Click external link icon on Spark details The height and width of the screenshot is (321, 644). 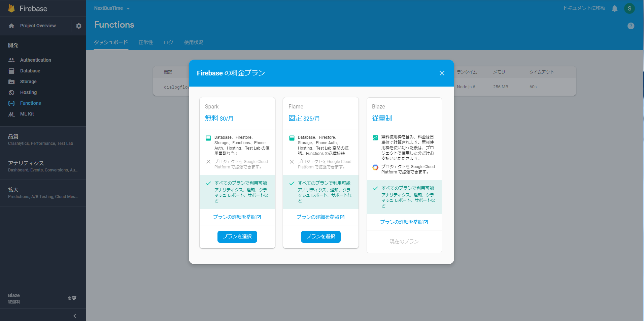(x=259, y=217)
